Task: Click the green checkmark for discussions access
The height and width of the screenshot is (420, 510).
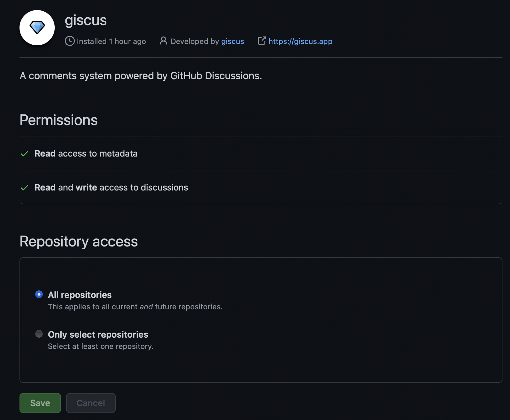Action: tap(25, 188)
